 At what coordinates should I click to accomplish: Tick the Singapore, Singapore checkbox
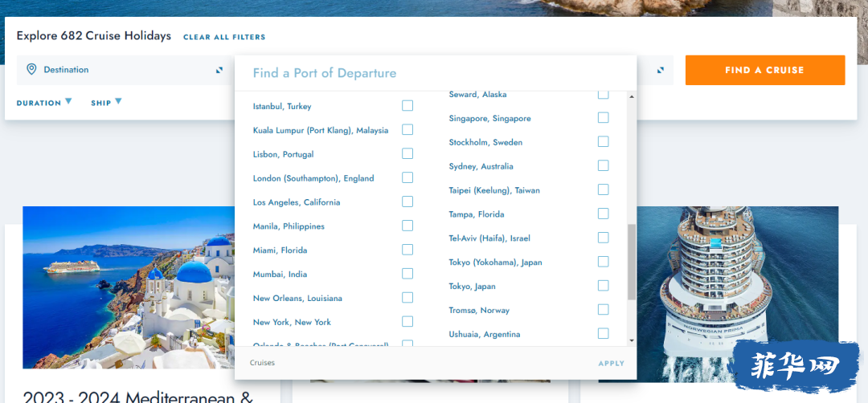[604, 118]
